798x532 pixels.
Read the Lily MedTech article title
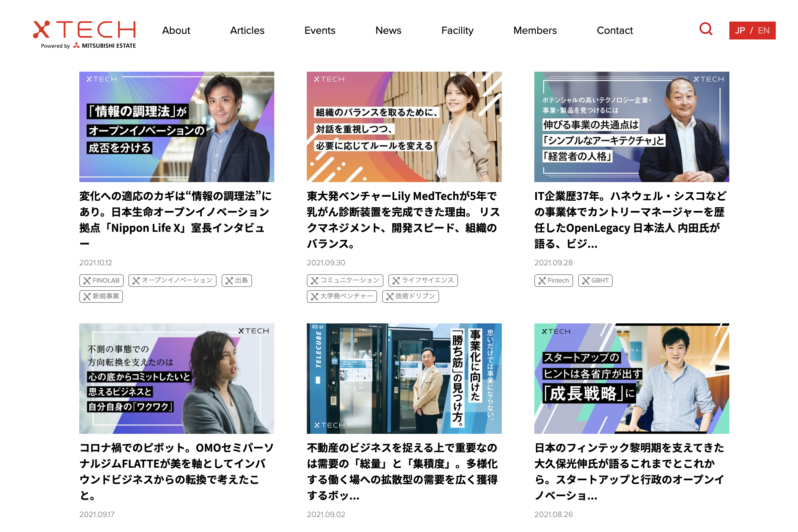[403, 220]
